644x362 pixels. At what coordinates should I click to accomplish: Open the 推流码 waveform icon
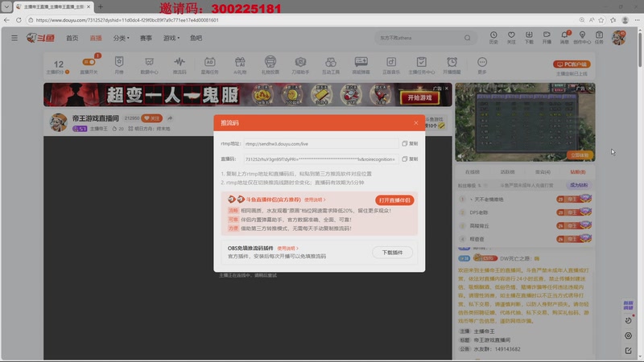[180, 65]
